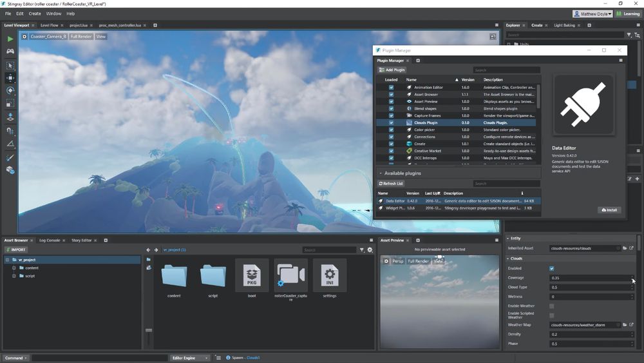Click the Install plugin button
Image resolution: width=644 pixels, height=363 pixels.
point(610,210)
